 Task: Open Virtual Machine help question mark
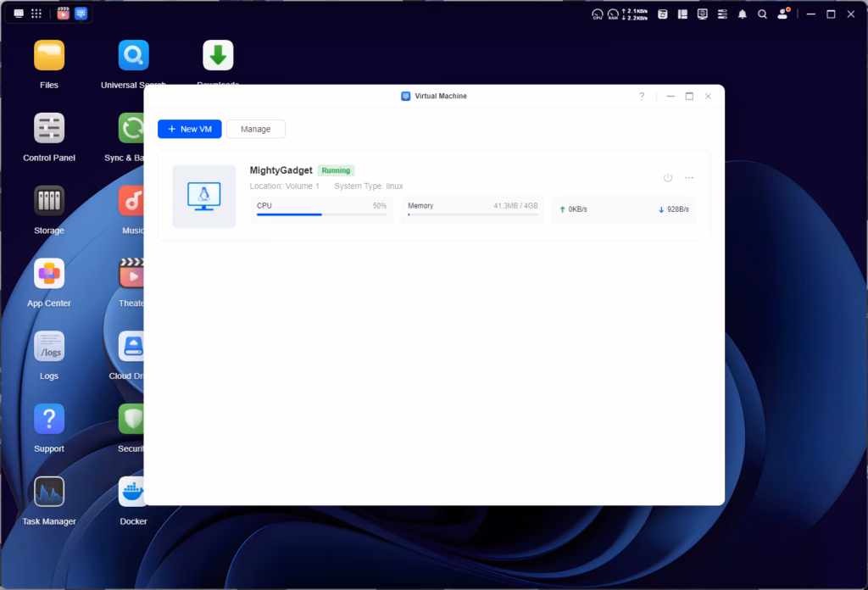[642, 97]
